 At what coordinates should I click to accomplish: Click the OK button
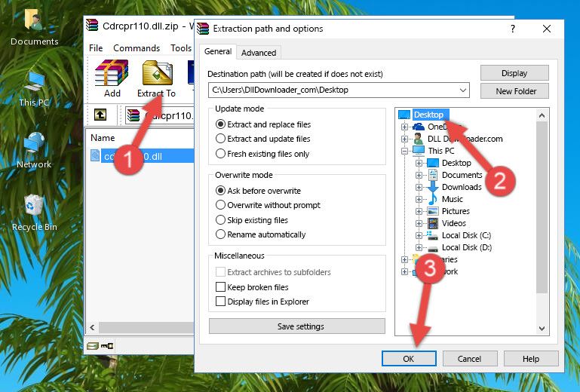click(x=409, y=359)
